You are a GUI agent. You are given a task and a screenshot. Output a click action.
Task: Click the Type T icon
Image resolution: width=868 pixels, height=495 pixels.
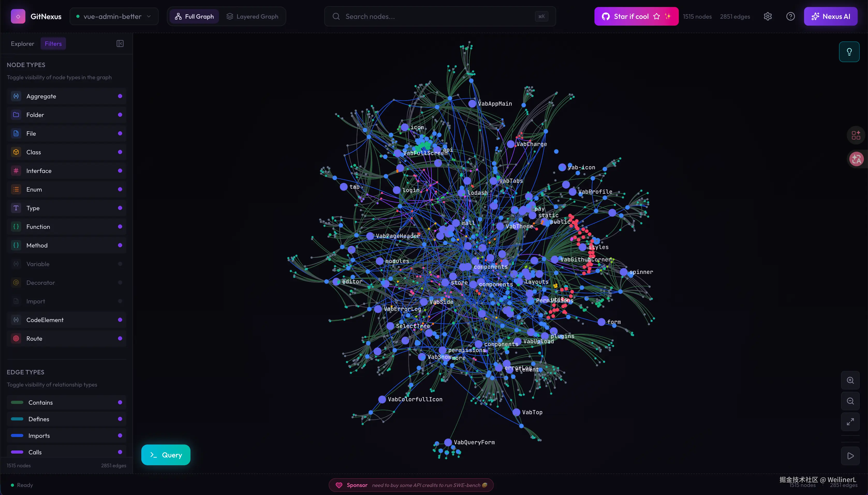coord(16,208)
